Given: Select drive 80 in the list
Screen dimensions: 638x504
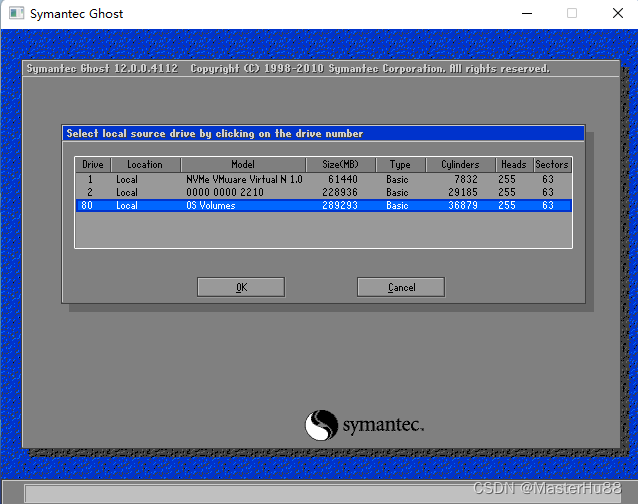Looking at the screenshot, I should tap(323, 205).
